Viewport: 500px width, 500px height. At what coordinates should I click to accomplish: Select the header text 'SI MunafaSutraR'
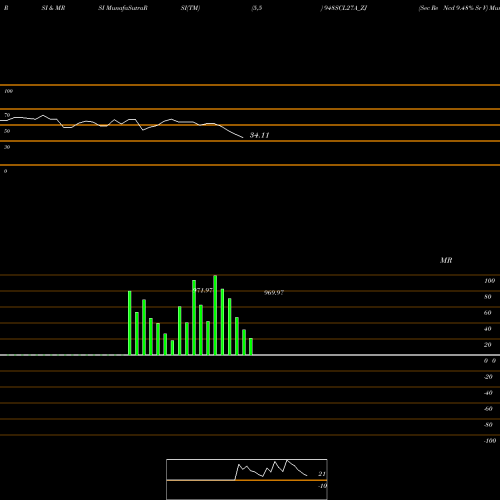pyautogui.click(x=123, y=8)
